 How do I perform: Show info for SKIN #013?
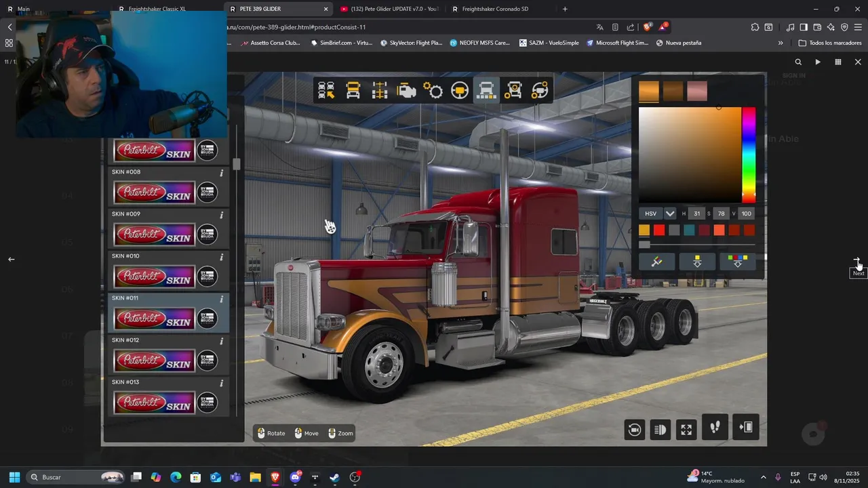[221, 383]
